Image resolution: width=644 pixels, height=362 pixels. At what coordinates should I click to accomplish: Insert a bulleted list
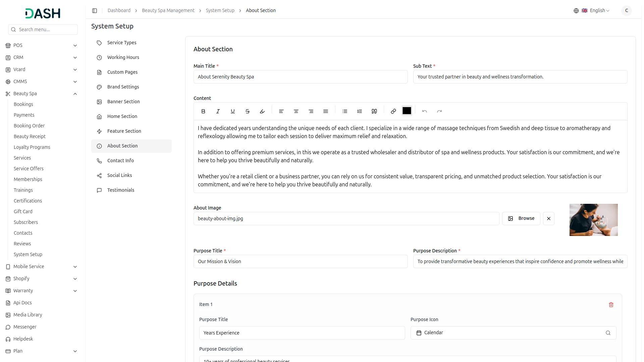(x=345, y=111)
